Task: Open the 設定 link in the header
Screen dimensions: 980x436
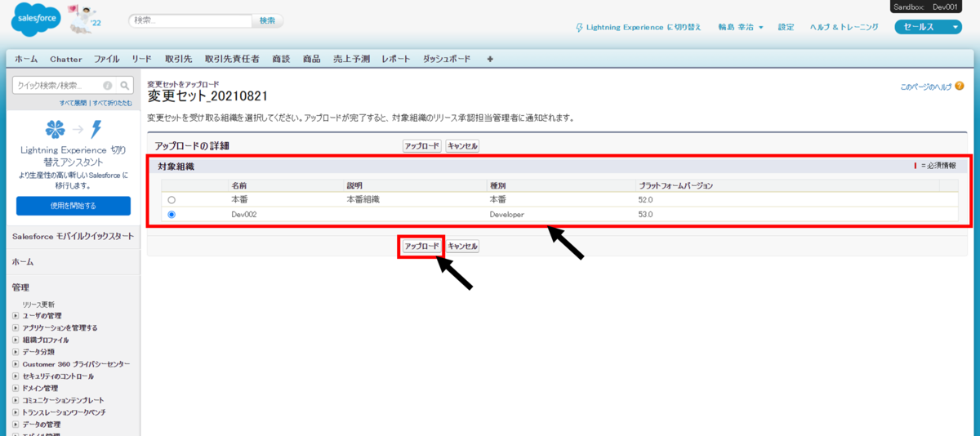Action: pos(786,27)
